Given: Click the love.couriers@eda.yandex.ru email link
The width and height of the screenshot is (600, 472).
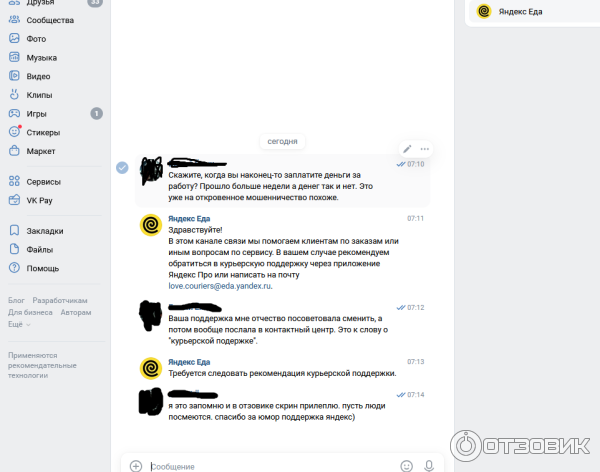Looking at the screenshot, I should (x=220, y=286).
